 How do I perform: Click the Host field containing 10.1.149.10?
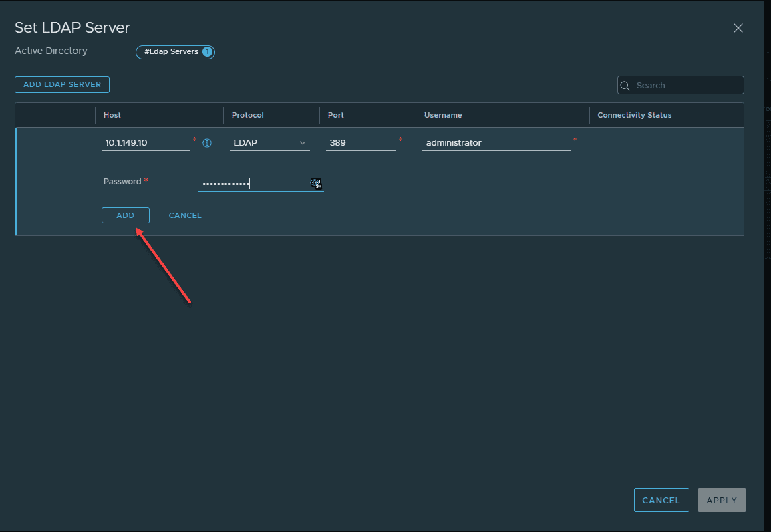pyautogui.click(x=146, y=143)
